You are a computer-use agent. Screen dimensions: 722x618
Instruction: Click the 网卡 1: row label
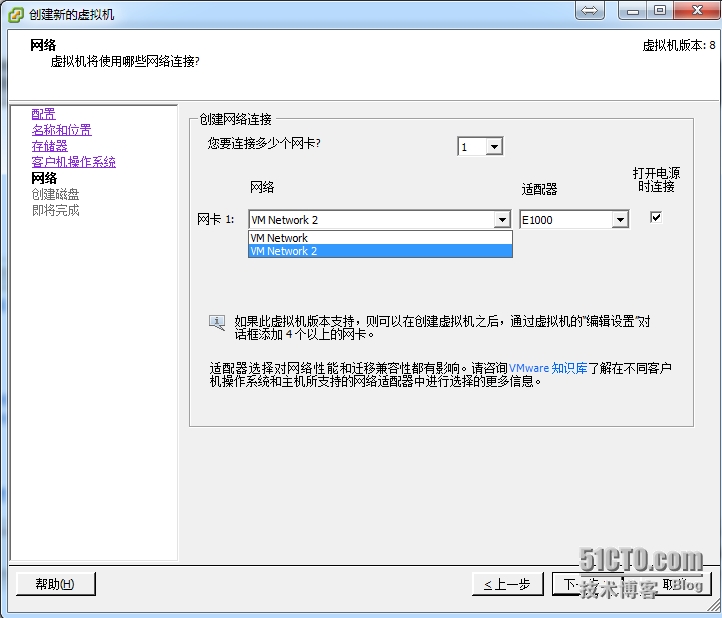coord(215,219)
